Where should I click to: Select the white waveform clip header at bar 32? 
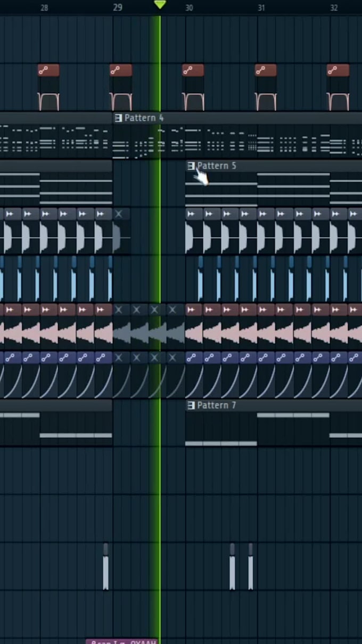pos(339,214)
